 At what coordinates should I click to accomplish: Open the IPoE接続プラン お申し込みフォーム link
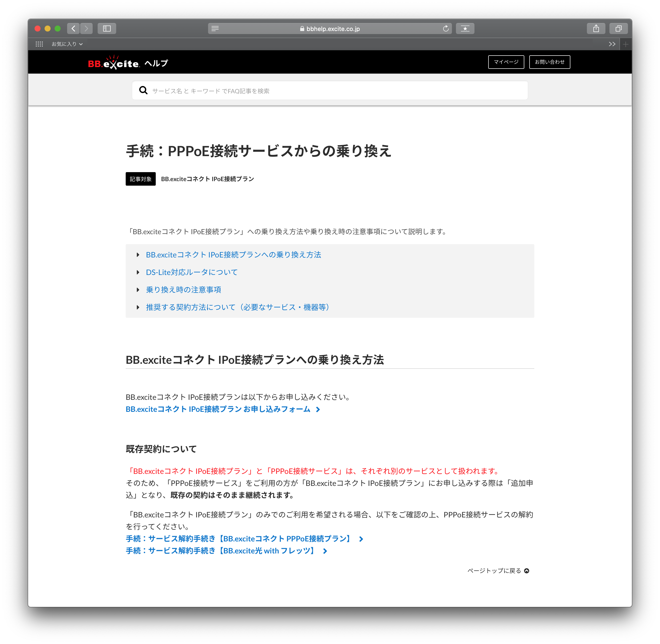click(223, 409)
